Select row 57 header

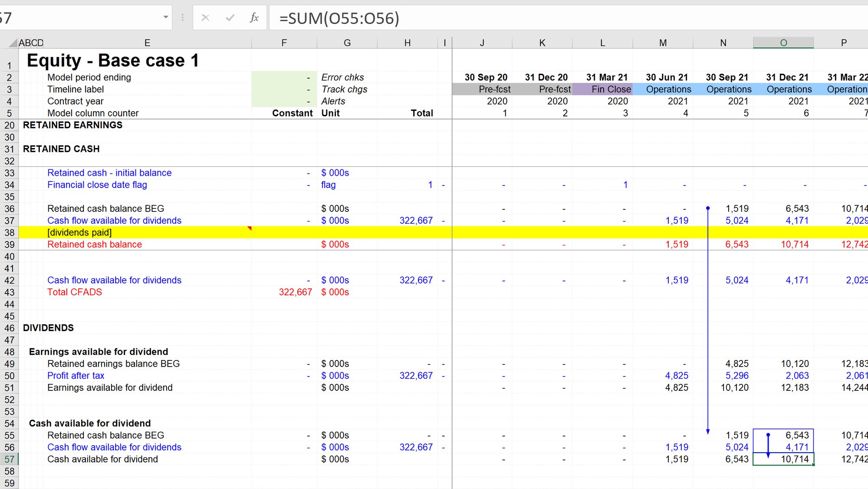9,459
